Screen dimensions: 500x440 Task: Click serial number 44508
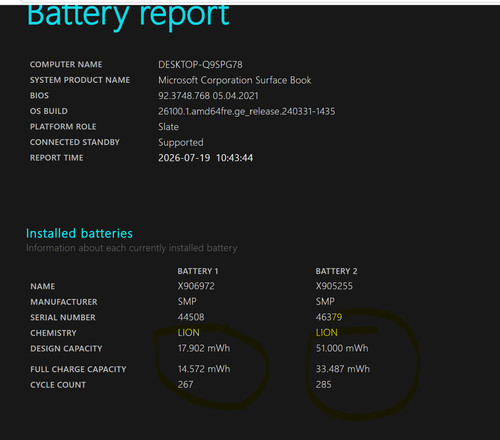[191, 317]
